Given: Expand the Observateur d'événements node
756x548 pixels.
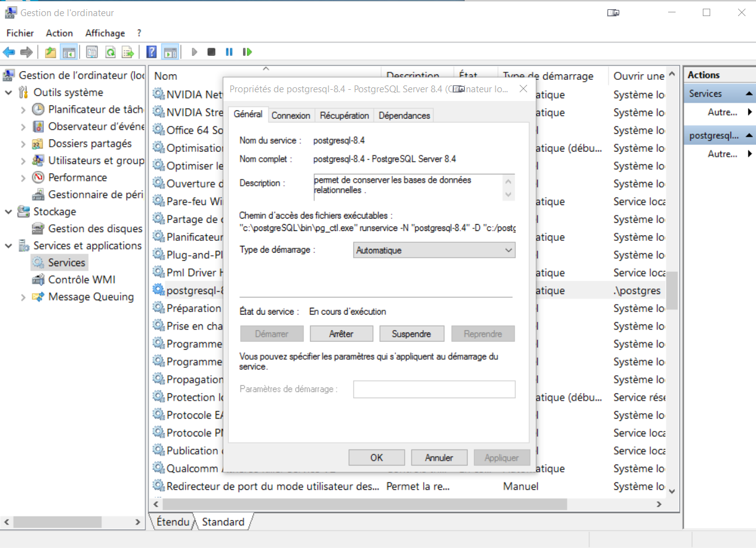Looking at the screenshot, I should point(23,126).
